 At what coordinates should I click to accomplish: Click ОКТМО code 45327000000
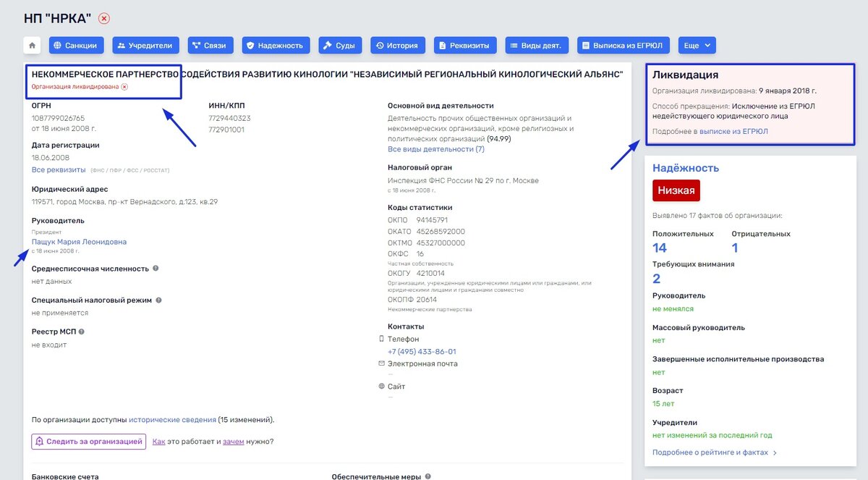click(441, 243)
